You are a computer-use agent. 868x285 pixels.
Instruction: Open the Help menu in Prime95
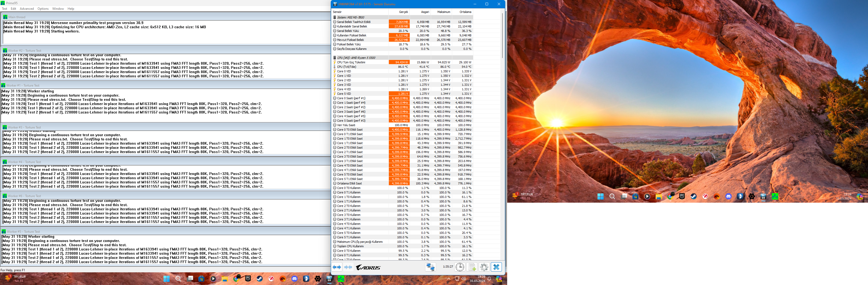(71, 9)
